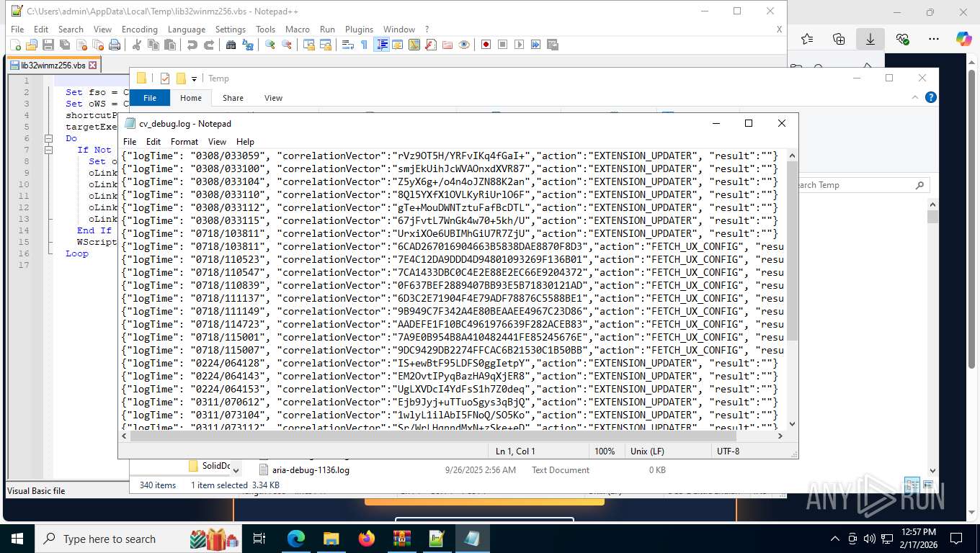The height and width of the screenshot is (553, 980).
Task: Start macro recording with the red dot
Action: click(486, 45)
